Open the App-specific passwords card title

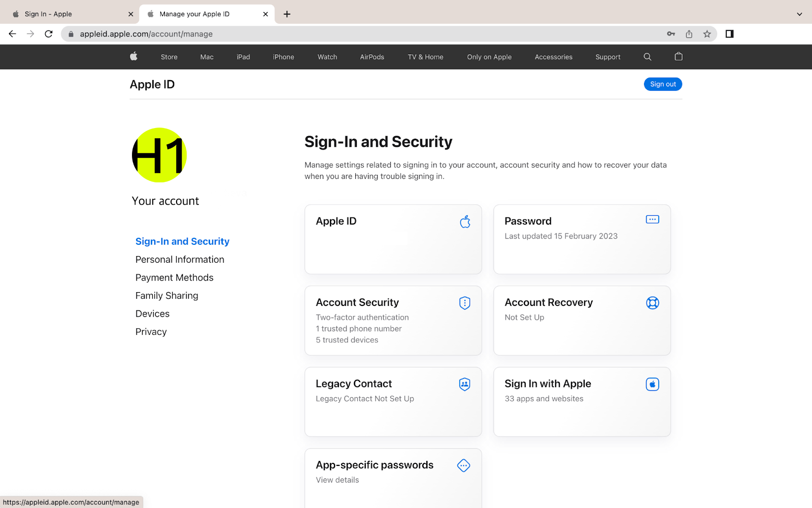tap(375, 465)
